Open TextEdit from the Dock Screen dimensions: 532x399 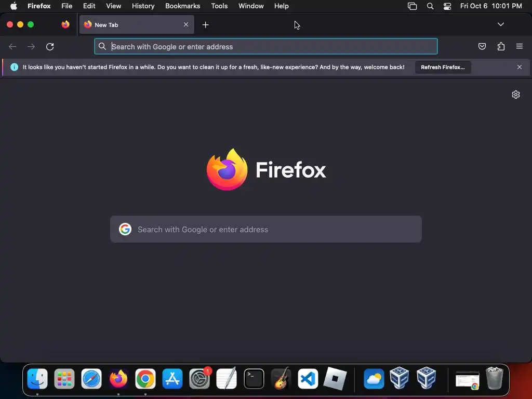[227, 378]
